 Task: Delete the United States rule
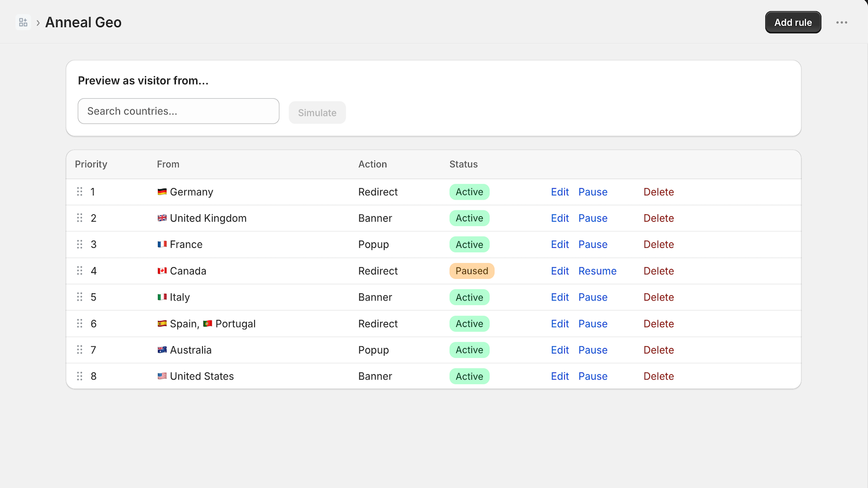(x=659, y=376)
